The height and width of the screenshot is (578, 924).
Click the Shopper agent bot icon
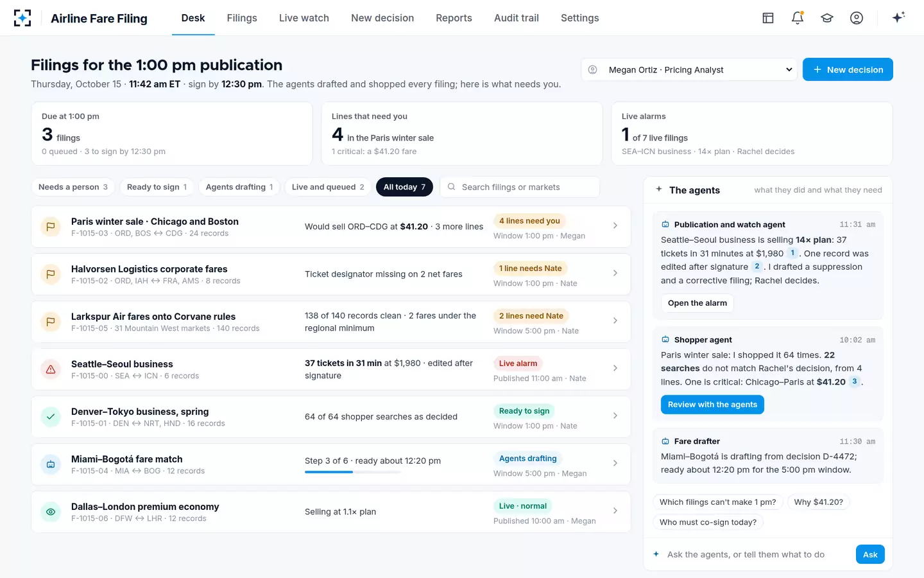click(665, 340)
